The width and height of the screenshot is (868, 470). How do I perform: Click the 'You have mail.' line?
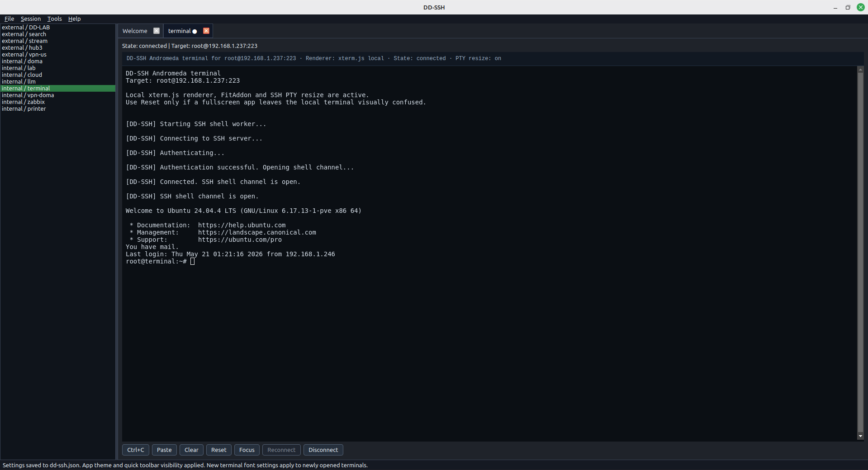152,247
